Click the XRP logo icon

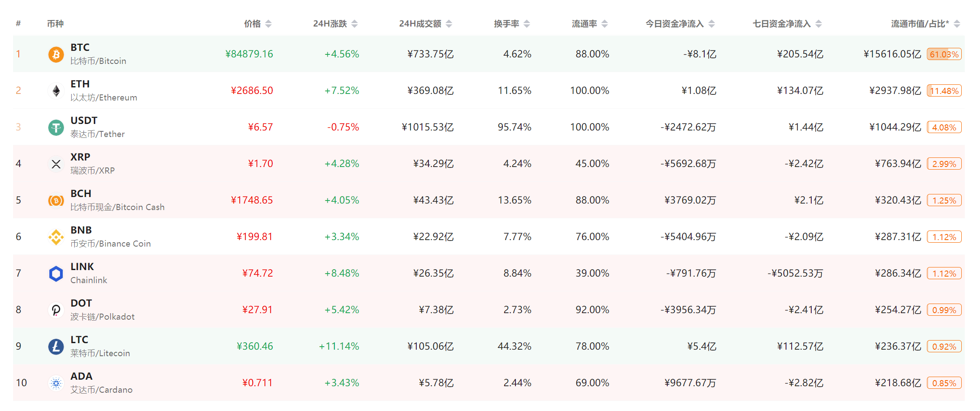(56, 164)
